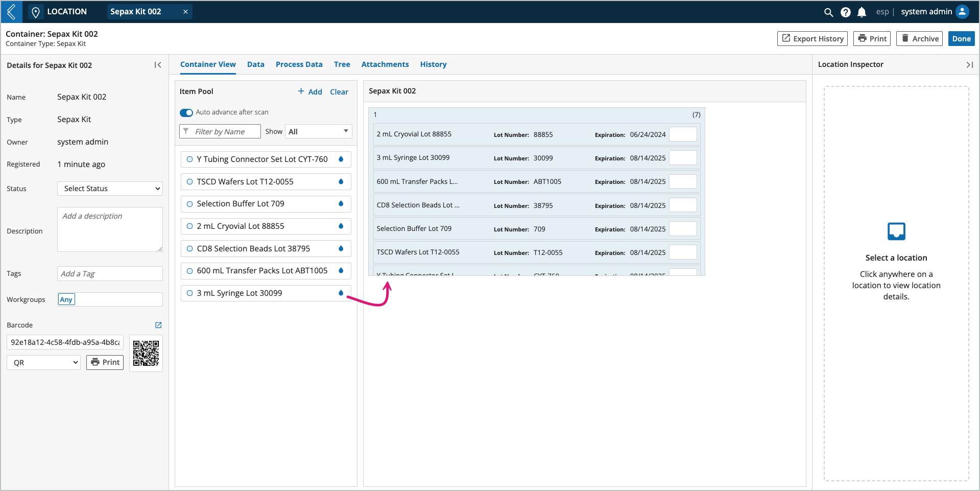Click the filter funnel icon
The image size is (980, 491).
click(x=186, y=131)
